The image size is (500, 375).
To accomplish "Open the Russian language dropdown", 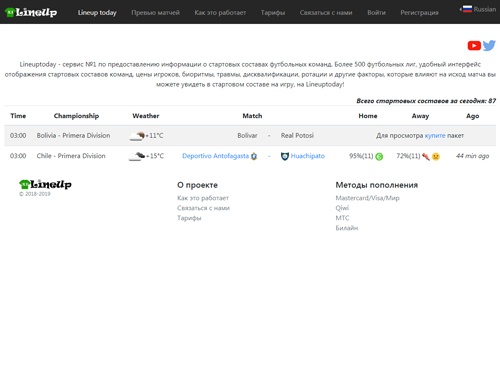I will point(478,9).
